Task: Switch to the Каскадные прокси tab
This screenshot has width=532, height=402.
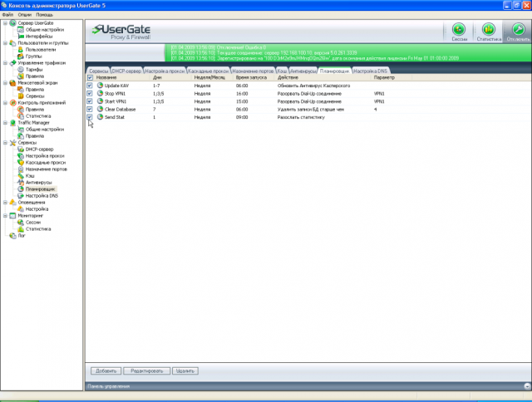Action: click(x=209, y=71)
